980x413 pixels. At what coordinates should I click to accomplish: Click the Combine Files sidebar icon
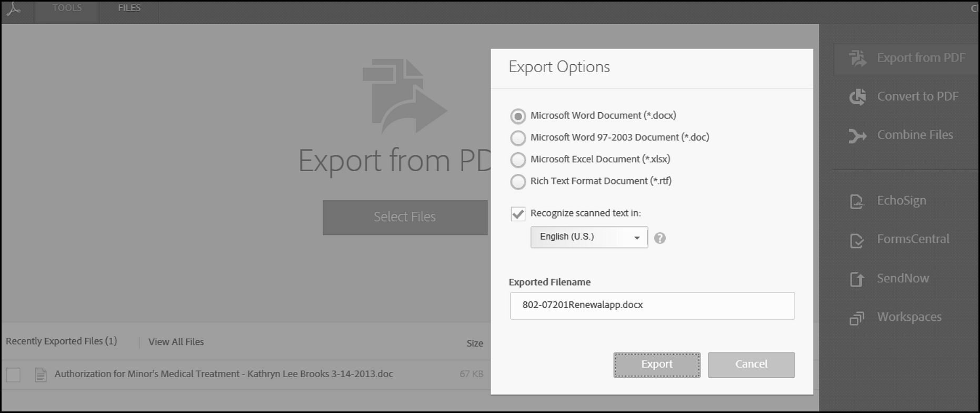(x=857, y=136)
